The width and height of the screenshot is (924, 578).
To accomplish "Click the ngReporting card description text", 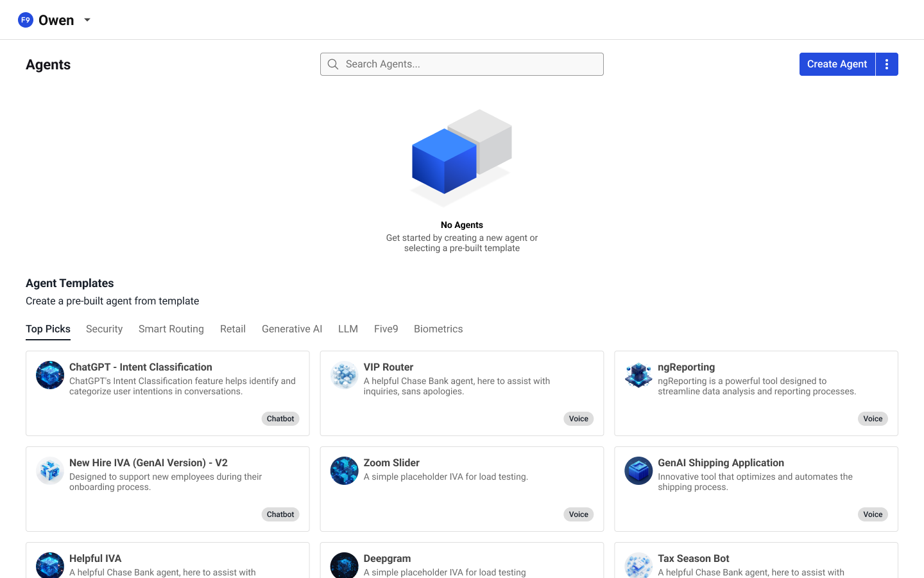I will point(757,386).
